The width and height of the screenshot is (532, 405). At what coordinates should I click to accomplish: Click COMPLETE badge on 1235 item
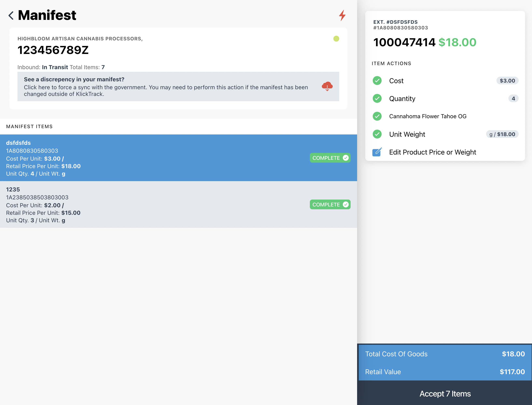pos(330,205)
